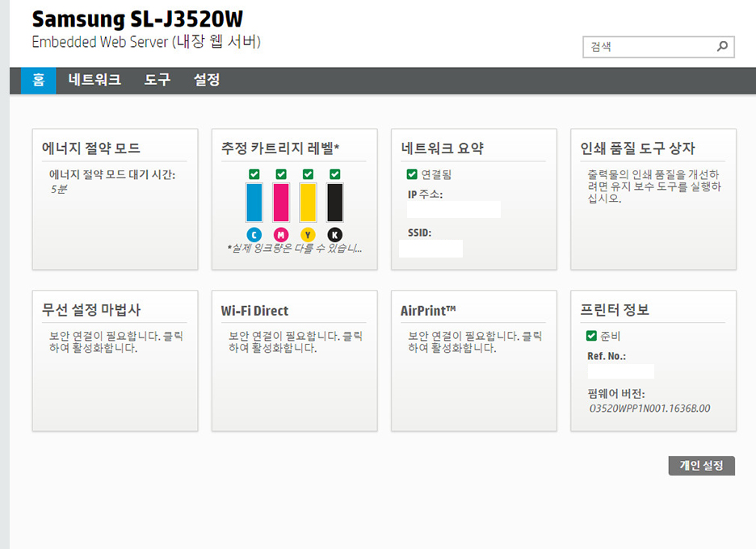Click the cyan C cartridge badge
Screen dimensions: 756x549
254,235
